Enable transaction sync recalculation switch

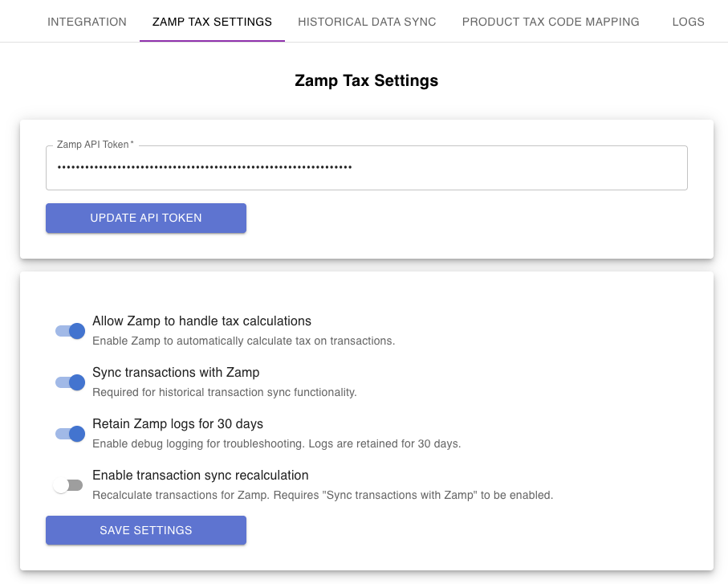pos(68,485)
